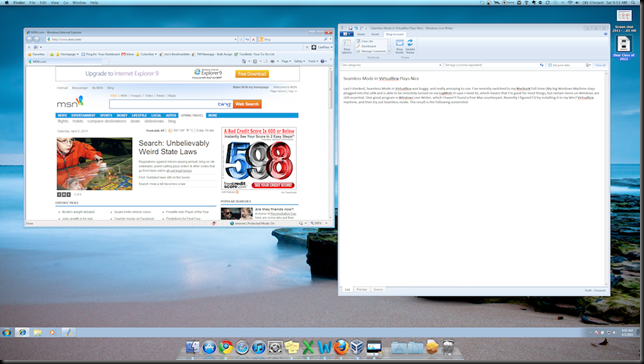Select Internet Explorer on Windows taskbar

[x=22, y=332]
